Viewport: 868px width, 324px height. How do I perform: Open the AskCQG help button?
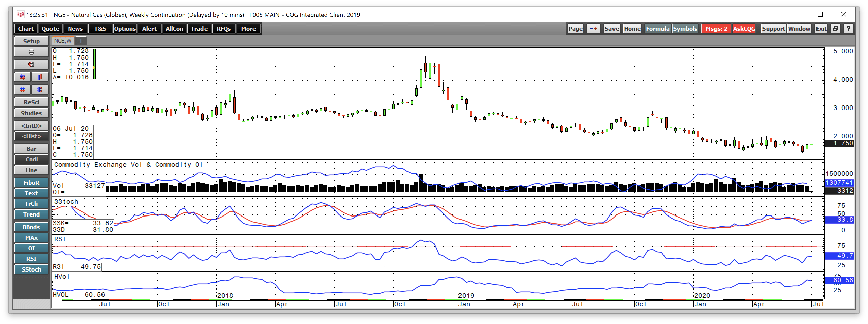click(x=744, y=29)
